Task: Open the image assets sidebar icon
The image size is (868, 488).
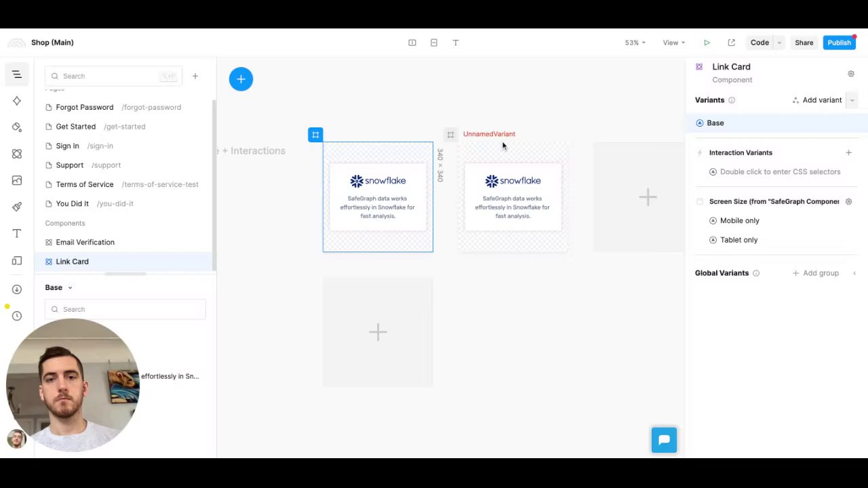Action: point(17,180)
